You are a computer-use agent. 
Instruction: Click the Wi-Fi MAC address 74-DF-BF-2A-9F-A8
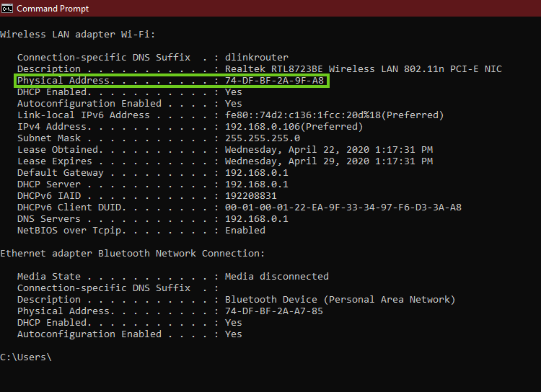tap(274, 81)
